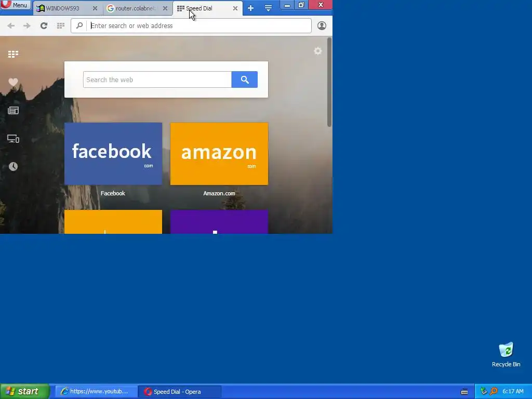Click the Amazon.com label under tile
The image size is (532, 399).
[219, 193]
